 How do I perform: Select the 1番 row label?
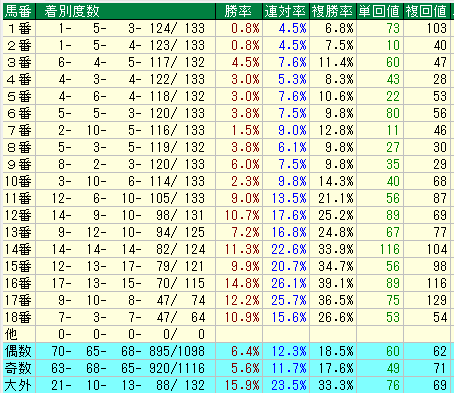(x=19, y=29)
